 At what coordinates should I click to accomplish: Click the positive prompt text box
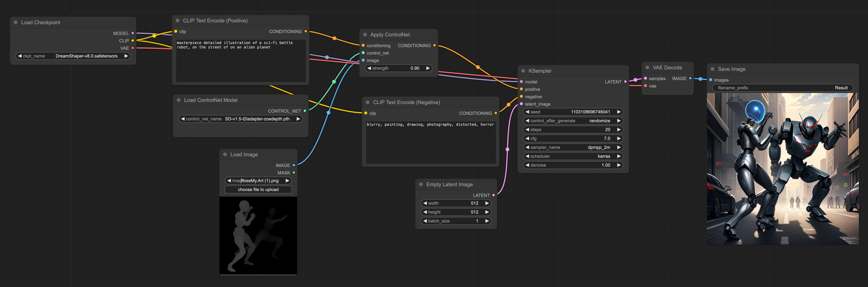point(241,61)
